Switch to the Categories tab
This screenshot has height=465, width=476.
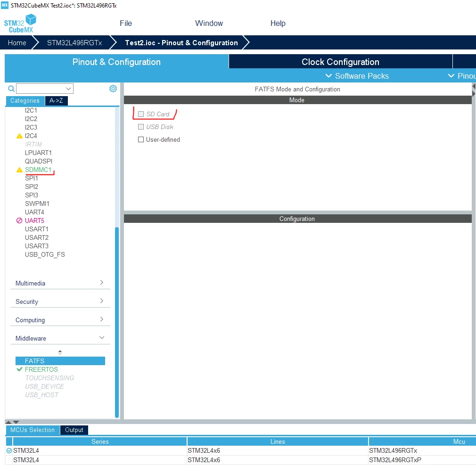25,101
